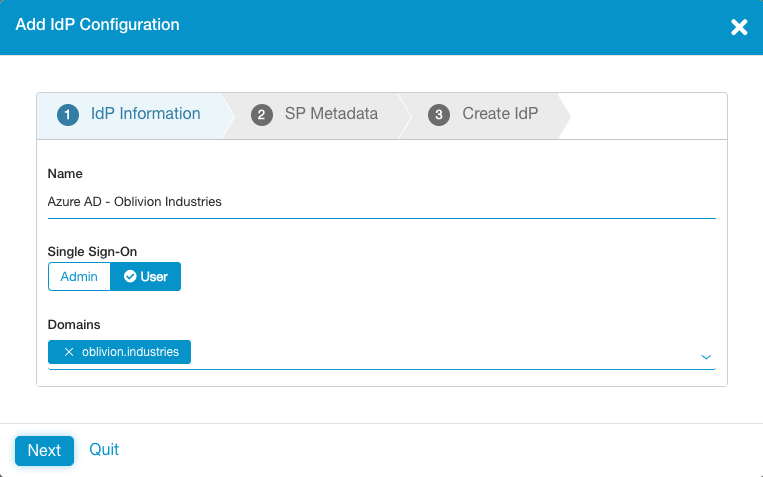Toggle the User Single Sign-On option
763x477 pixels.
click(146, 277)
